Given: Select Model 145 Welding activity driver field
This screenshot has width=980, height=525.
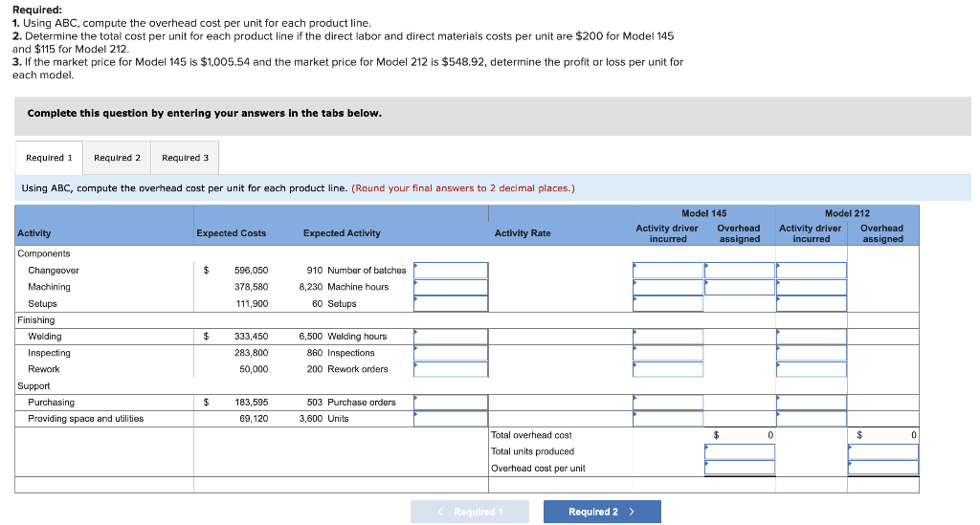Looking at the screenshot, I should click(667, 337).
